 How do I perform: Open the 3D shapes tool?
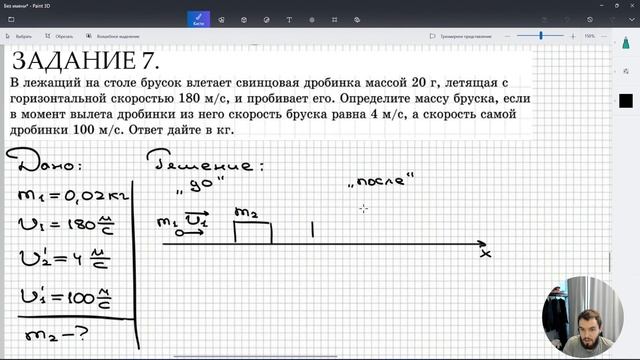[244, 20]
